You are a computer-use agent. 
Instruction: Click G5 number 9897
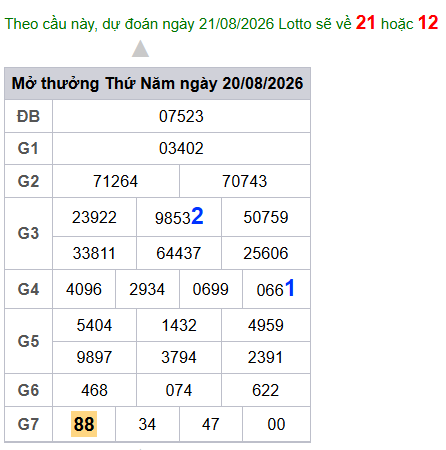(94, 357)
